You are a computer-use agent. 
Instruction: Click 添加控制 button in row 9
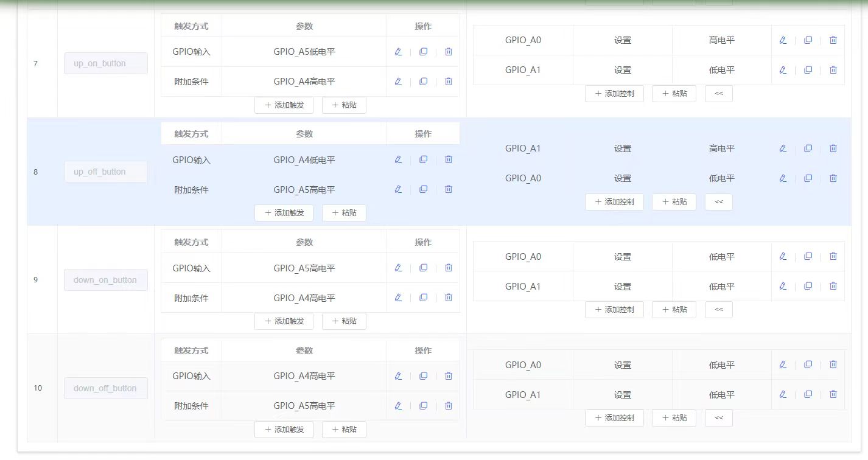point(614,310)
